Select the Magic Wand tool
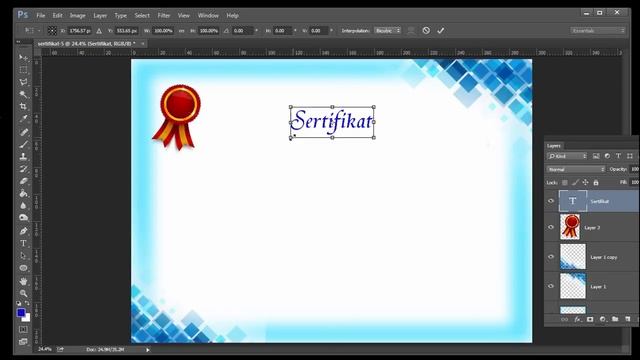Screen dimensions: 640x360 (23, 94)
